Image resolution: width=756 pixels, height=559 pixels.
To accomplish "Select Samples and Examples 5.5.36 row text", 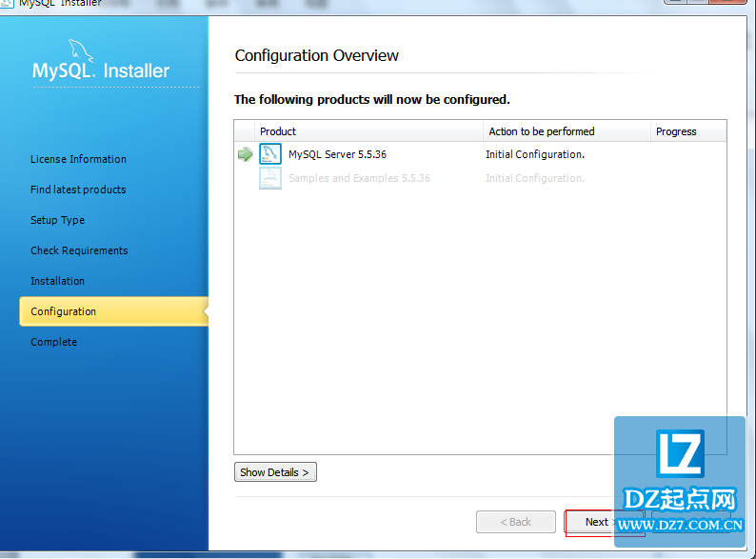I will [359, 178].
